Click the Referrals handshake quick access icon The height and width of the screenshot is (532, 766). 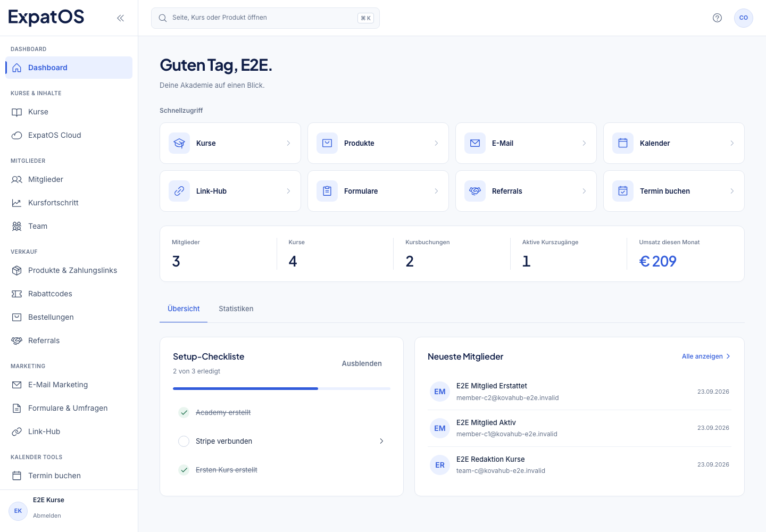475,191
